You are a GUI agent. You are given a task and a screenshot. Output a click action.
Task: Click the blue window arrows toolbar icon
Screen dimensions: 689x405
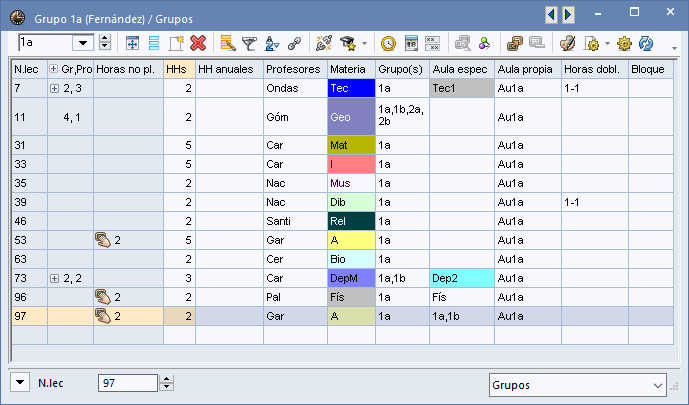point(132,43)
